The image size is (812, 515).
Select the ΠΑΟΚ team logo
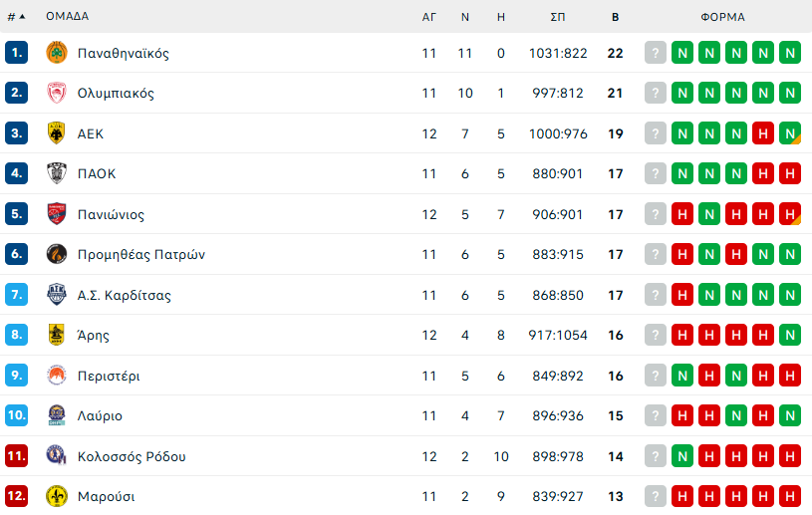57,173
